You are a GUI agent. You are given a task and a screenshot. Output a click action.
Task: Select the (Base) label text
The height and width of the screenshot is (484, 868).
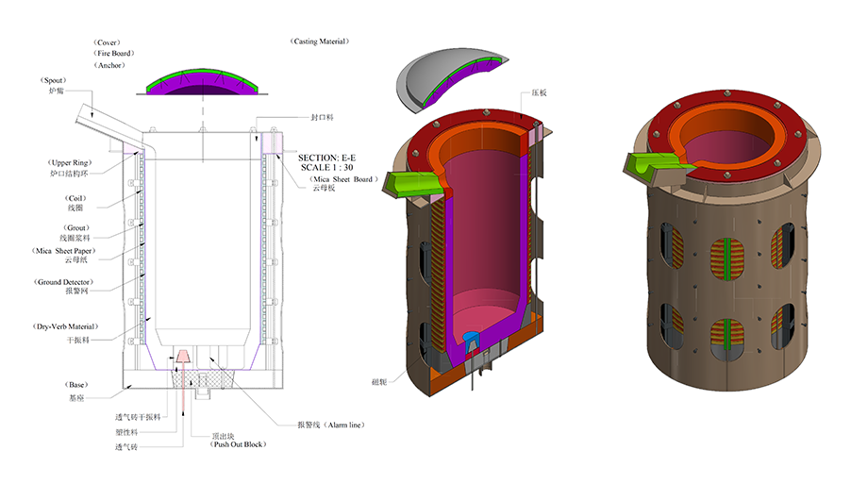(x=77, y=385)
